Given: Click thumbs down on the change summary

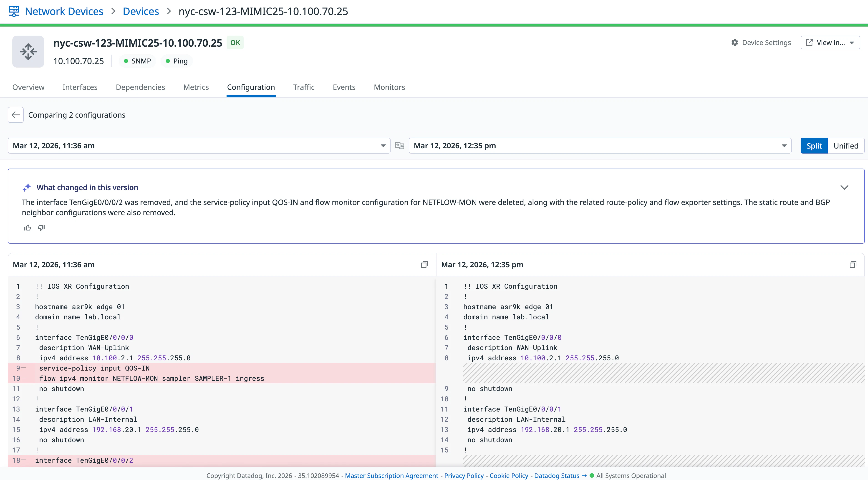Looking at the screenshot, I should 41,228.
